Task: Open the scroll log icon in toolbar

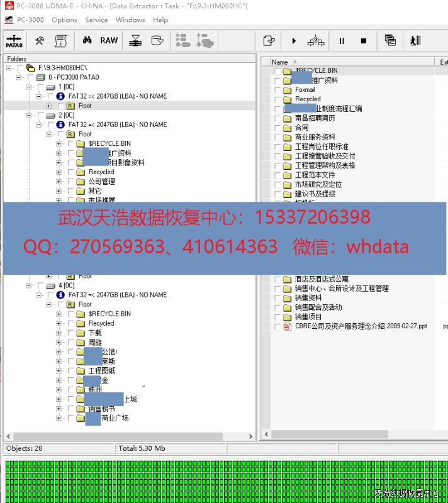Action: (x=60, y=41)
